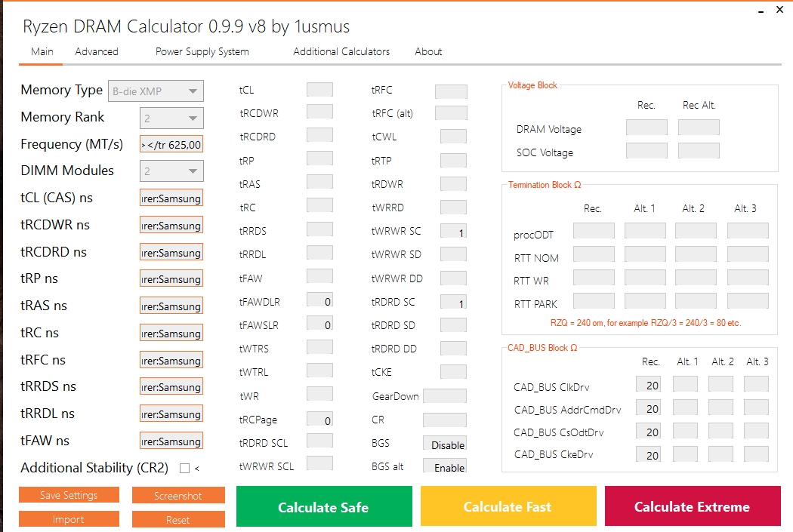Expand the Memory Type dropdown
Image resolution: width=793 pixels, height=532 pixels.
156,91
